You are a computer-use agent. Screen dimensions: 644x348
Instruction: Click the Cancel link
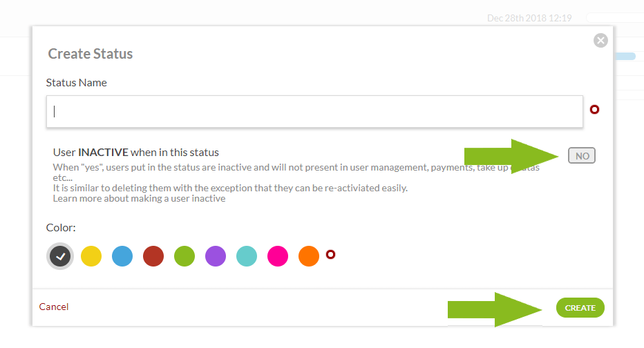pos(54,307)
